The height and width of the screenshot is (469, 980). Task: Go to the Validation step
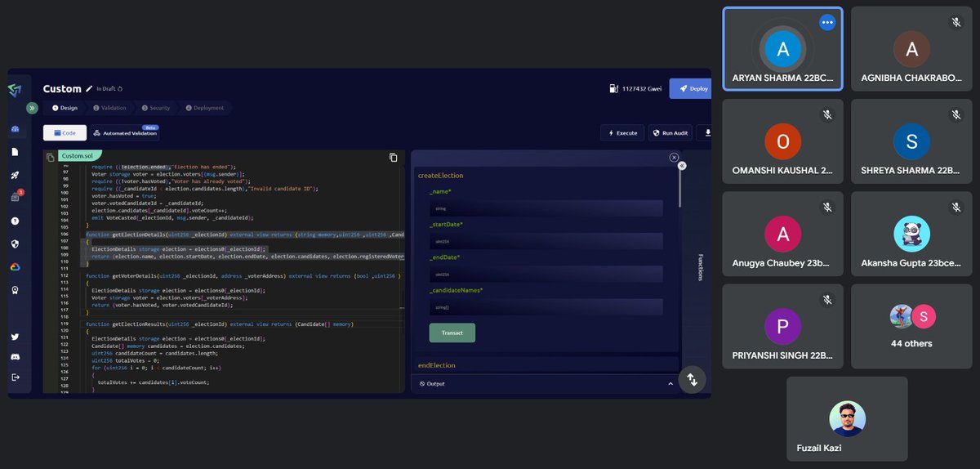pos(110,108)
